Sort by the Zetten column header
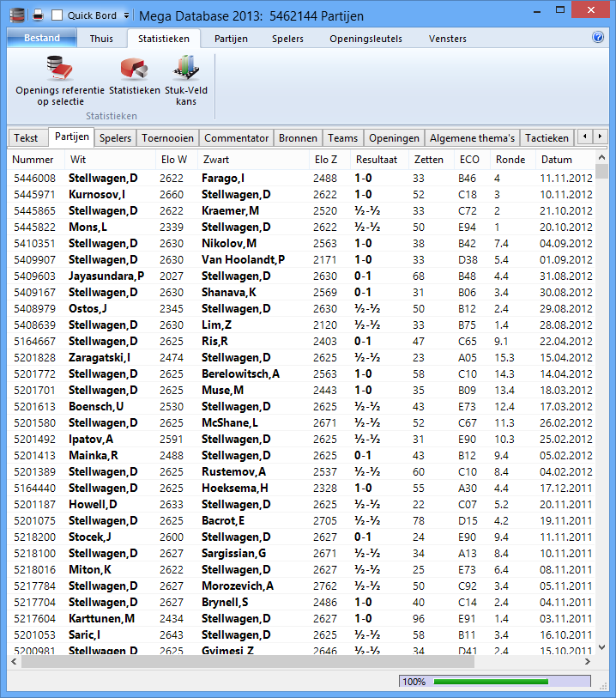This screenshot has width=616, height=698. coord(431,160)
